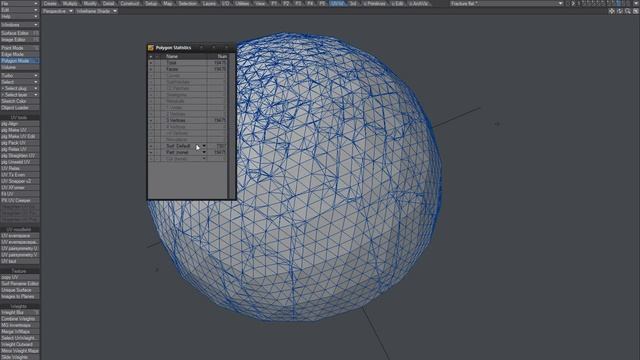Run the plg Make UV tool
Screen dimensions: 640x360
coord(20,130)
